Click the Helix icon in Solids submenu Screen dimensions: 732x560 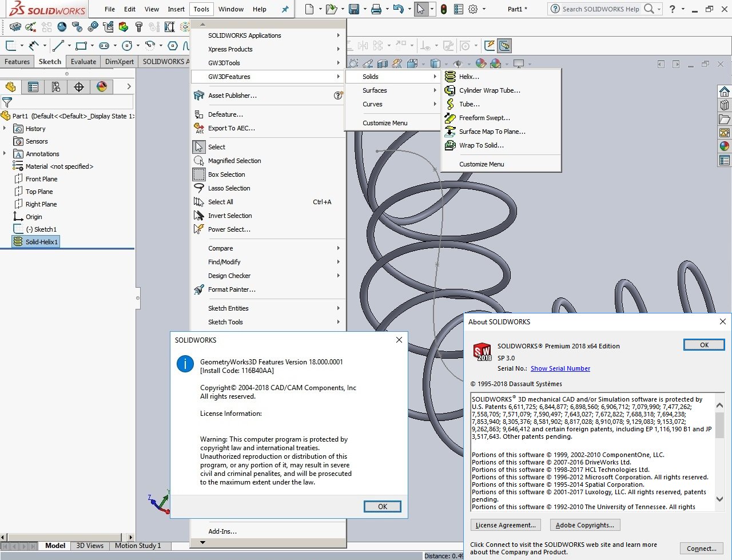click(450, 77)
